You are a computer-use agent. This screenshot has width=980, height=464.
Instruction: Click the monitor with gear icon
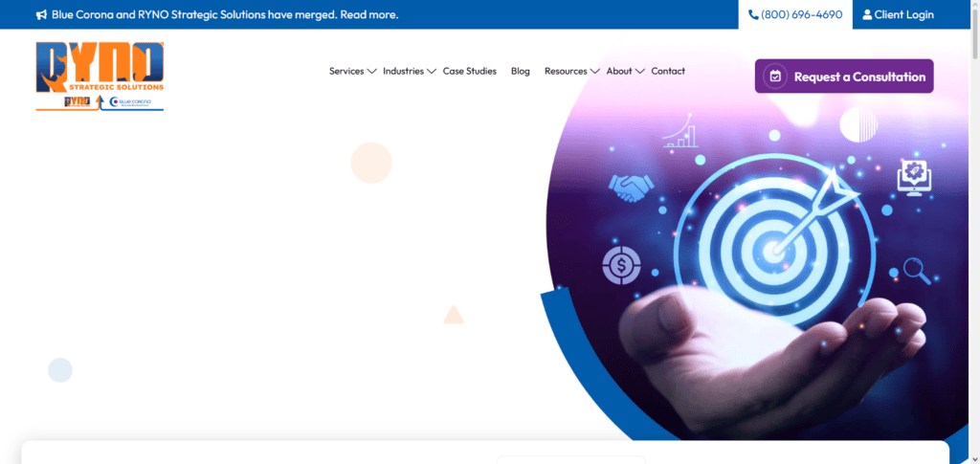tap(915, 177)
